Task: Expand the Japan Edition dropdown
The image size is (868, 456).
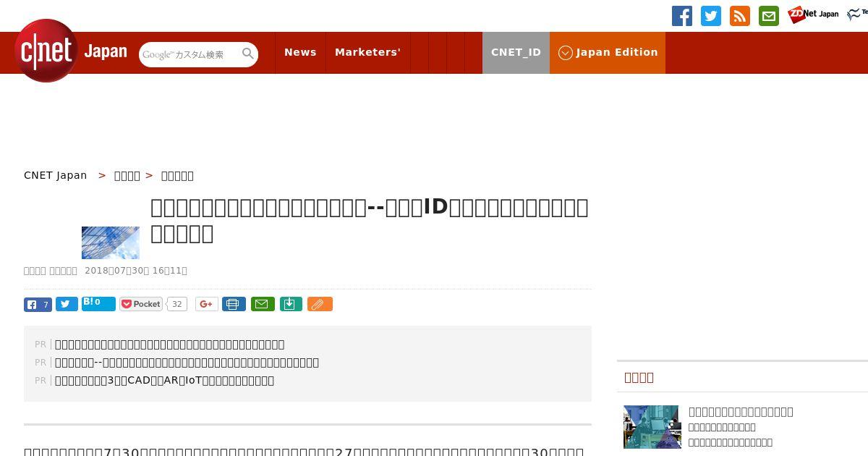Action: click(608, 52)
